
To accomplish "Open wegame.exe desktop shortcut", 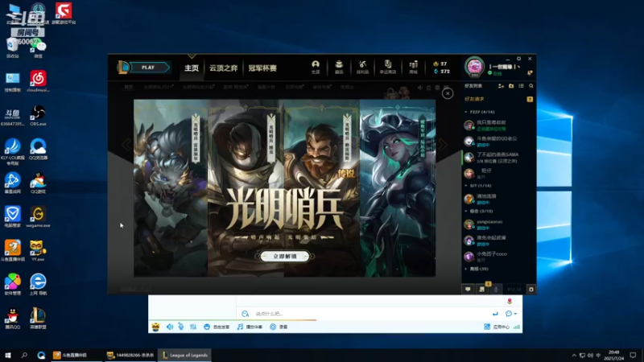I will click(x=38, y=217).
